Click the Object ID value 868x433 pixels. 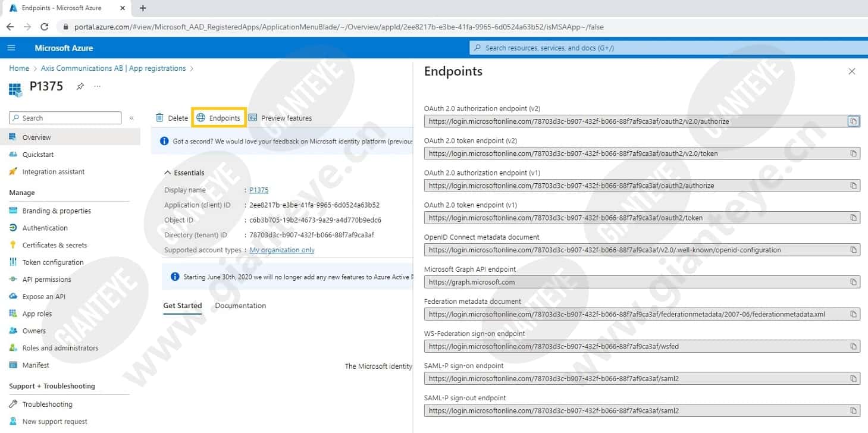(315, 220)
